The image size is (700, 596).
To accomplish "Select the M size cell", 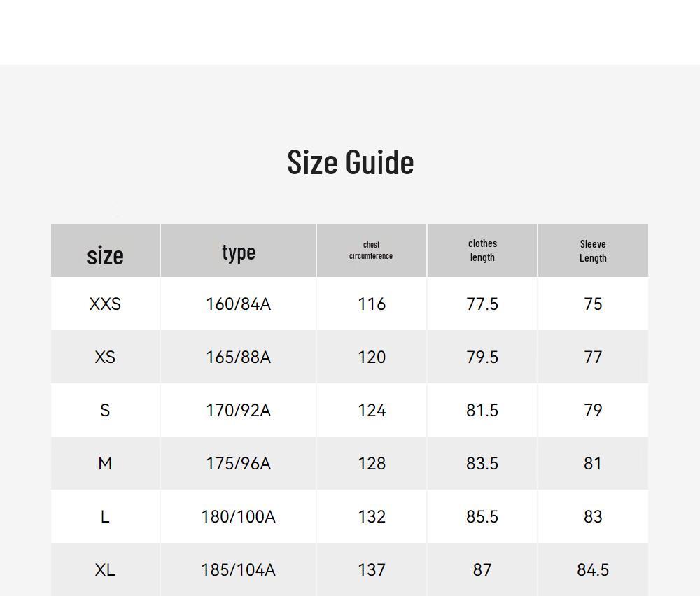I will point(106,464).
